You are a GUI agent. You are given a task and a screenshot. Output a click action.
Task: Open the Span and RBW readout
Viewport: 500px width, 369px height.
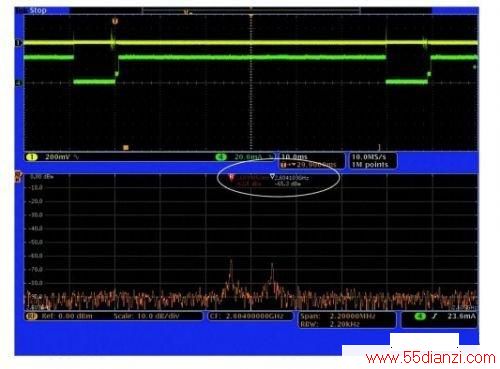click(x=347, y=320)
